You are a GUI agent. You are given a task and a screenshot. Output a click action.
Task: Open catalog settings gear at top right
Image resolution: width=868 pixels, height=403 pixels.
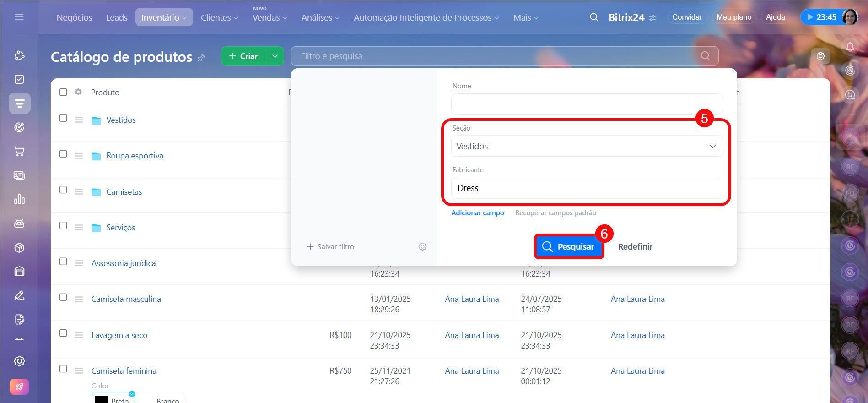820,56
